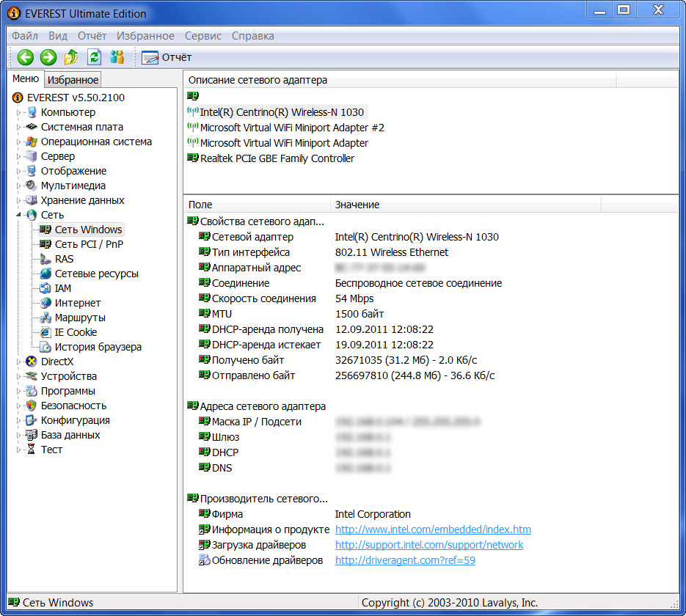
Task: Expand the Компьютер tree node
Action: [x=18, y=112]
